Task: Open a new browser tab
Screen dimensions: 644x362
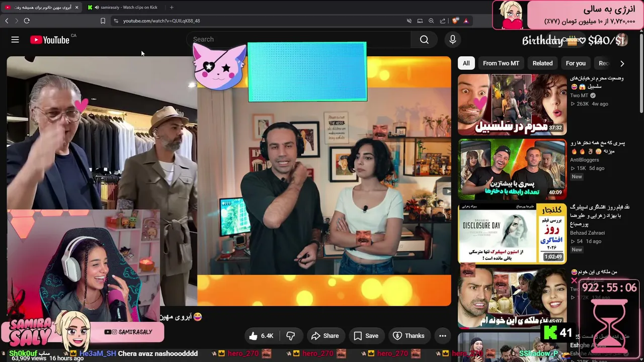Action: click(172, 8)
